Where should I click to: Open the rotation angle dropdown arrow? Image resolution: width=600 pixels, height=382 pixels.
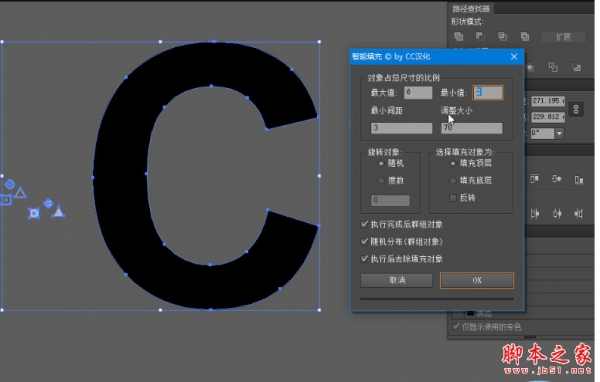pos(559,133)
